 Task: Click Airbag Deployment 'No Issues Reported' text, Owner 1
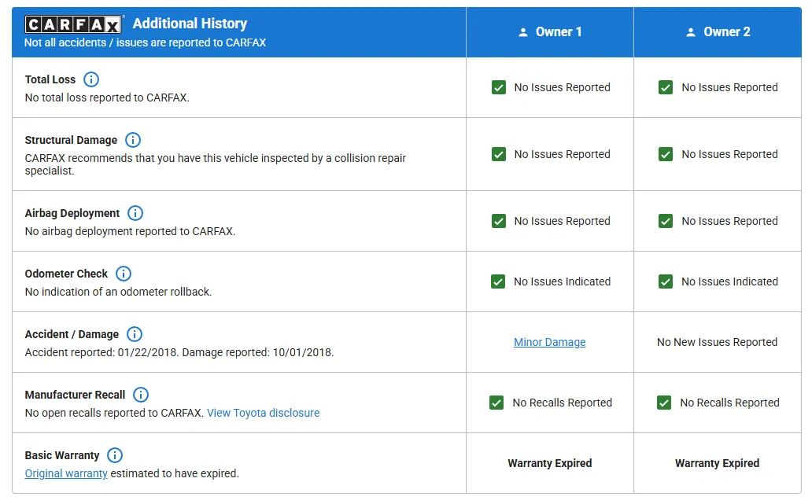(563, 221)
